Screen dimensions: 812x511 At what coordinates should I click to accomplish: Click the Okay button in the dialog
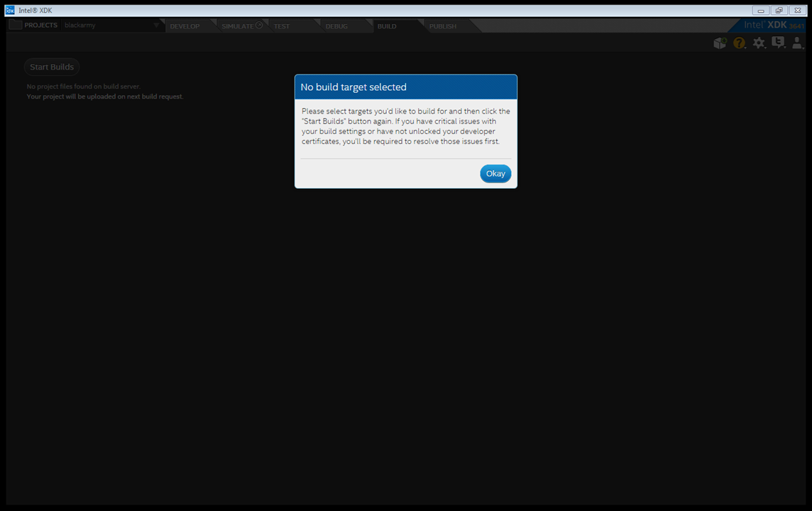coord(495,173)
